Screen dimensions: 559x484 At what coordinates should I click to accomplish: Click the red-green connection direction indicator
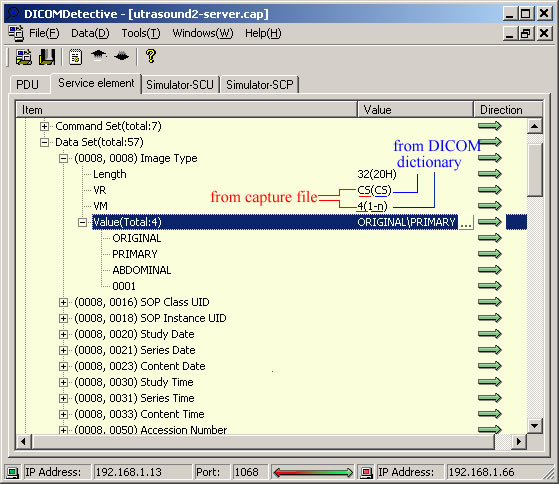click(313, 473)
